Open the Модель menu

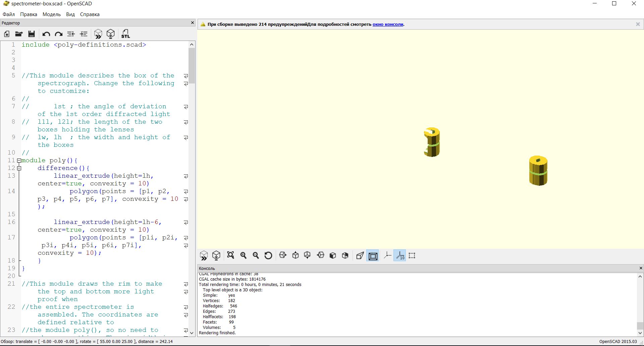pyautogui.click(x=51, y=14)
